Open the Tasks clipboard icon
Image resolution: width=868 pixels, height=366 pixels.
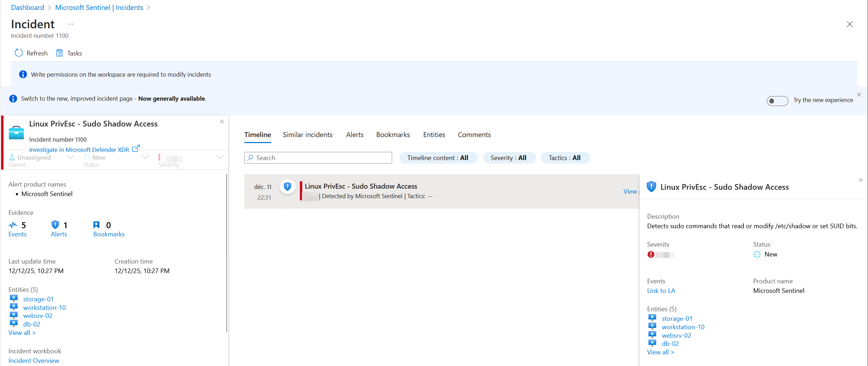coord(59,53)
